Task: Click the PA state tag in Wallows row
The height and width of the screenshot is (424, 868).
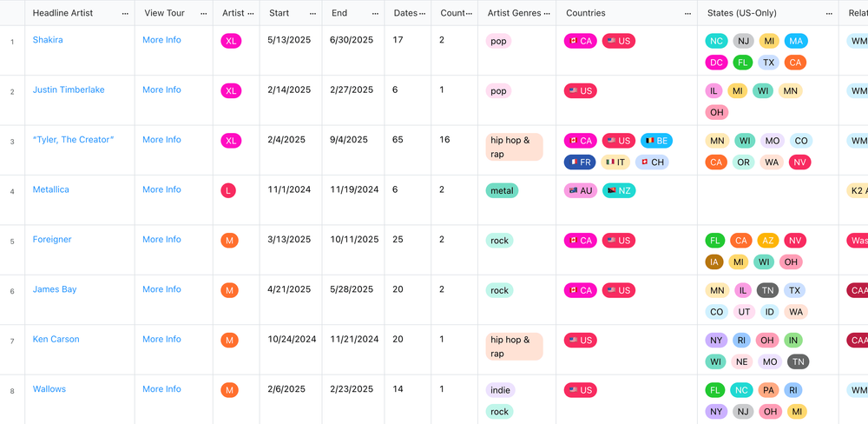Action: 768,390
